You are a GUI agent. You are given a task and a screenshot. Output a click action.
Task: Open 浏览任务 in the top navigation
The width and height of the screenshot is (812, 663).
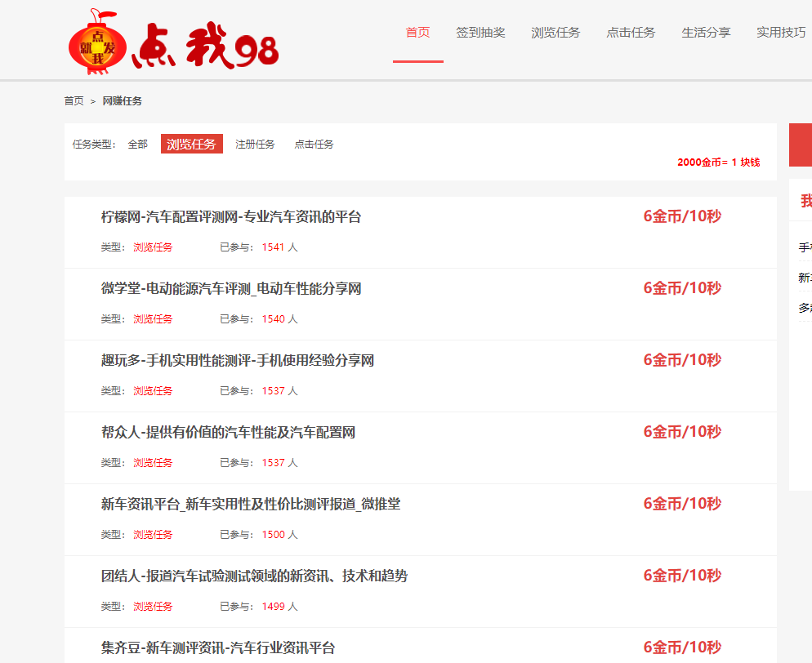coord(555,33)
